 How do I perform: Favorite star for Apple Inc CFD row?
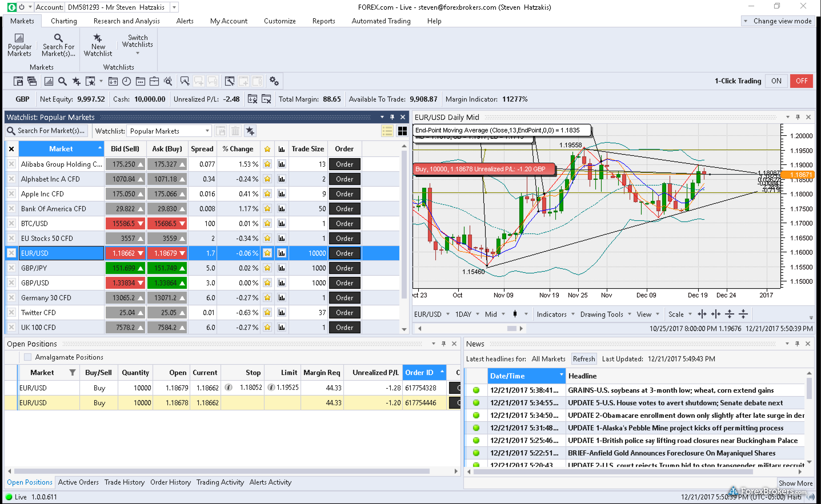[267, 194]
